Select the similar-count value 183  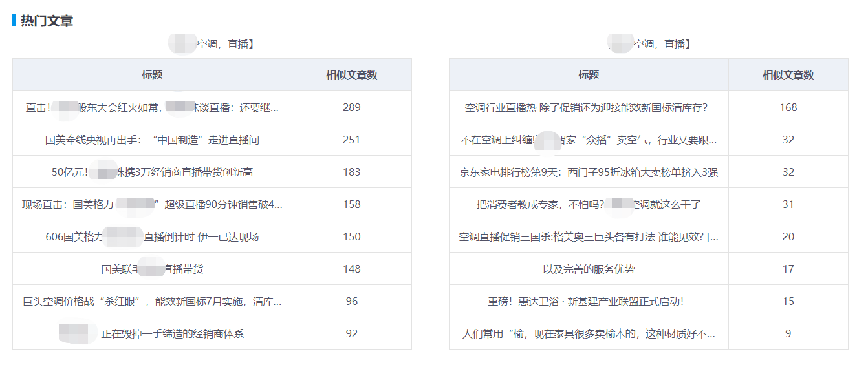click(x=351, y=172)
